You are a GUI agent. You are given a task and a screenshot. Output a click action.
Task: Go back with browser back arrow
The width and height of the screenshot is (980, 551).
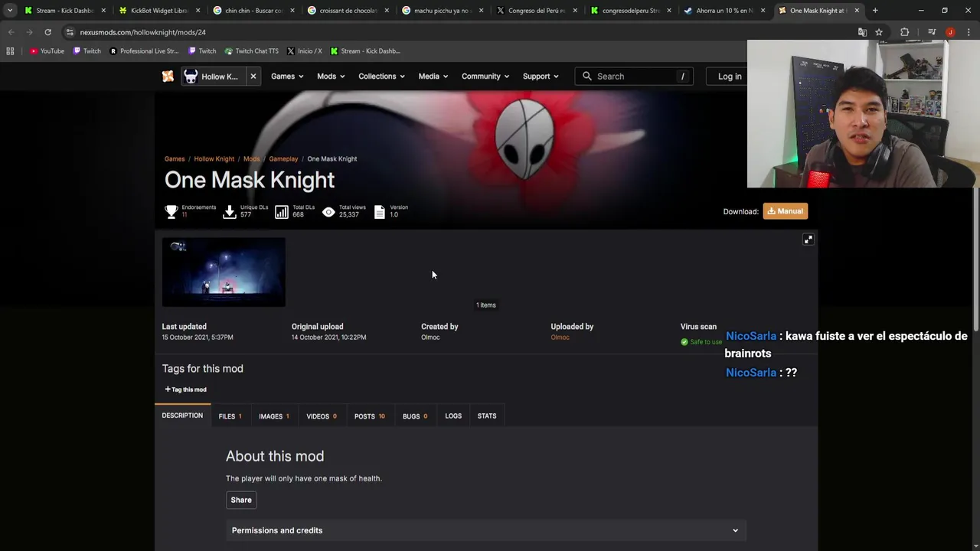click(11, 32)
